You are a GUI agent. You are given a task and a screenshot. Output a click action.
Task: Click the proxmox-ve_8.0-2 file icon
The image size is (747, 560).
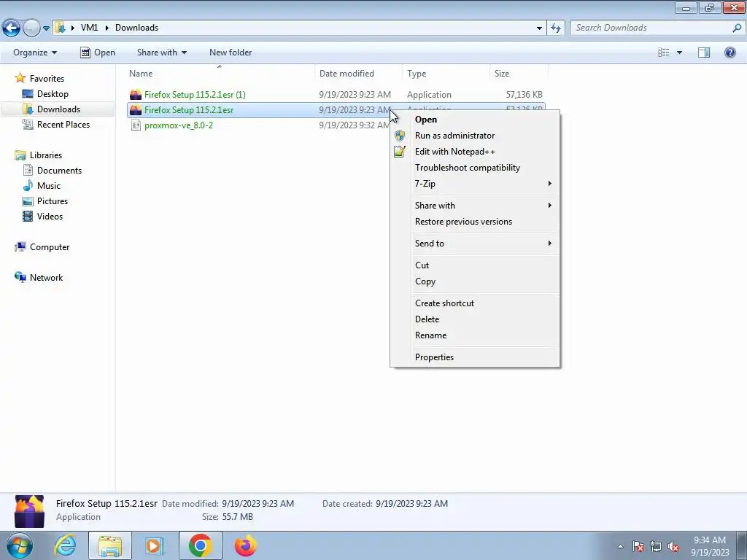point(136,125)
